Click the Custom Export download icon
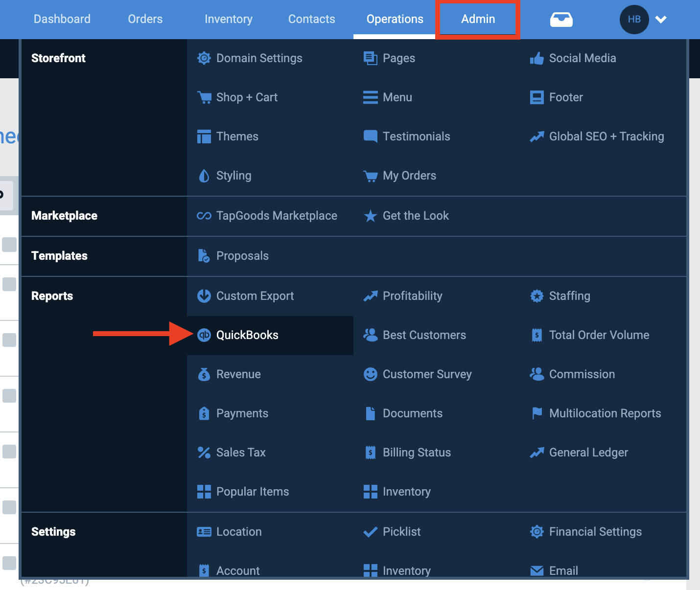 click(x=204, y=296)
